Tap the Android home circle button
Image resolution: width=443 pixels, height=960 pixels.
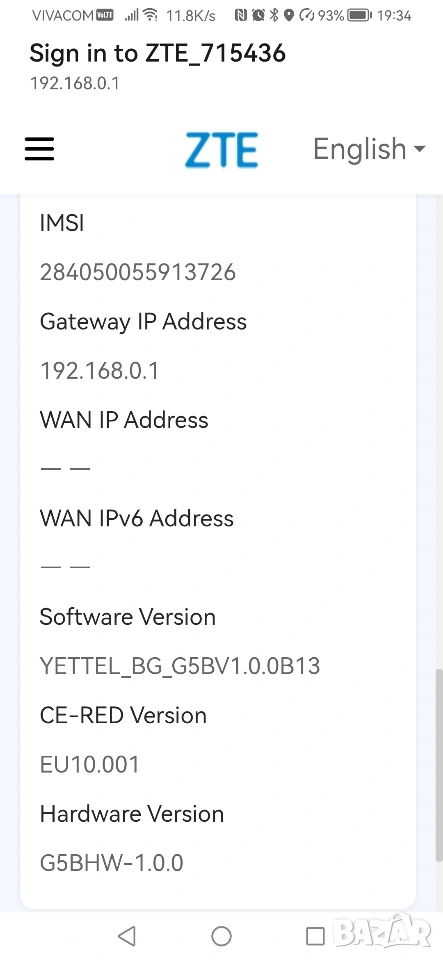tap(222, 936)
